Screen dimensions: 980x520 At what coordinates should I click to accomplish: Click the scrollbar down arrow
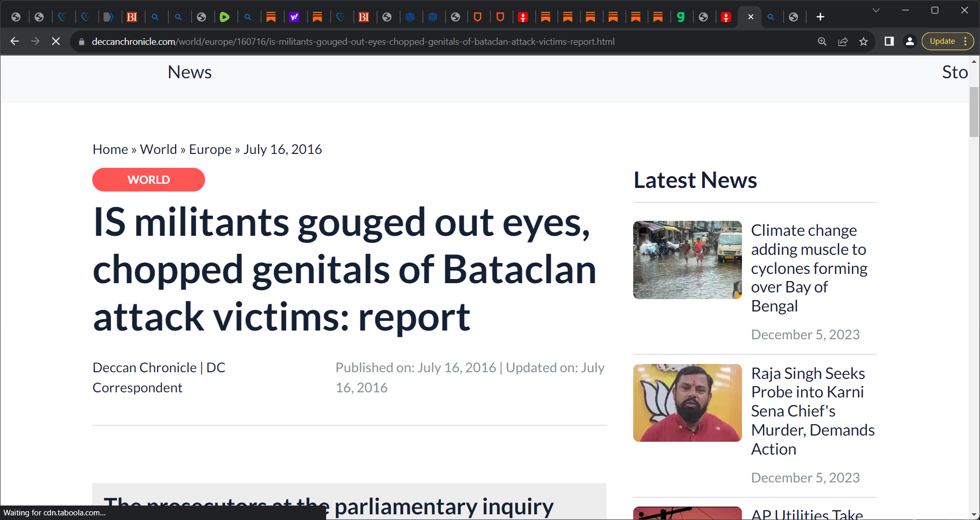pos(974,514)
